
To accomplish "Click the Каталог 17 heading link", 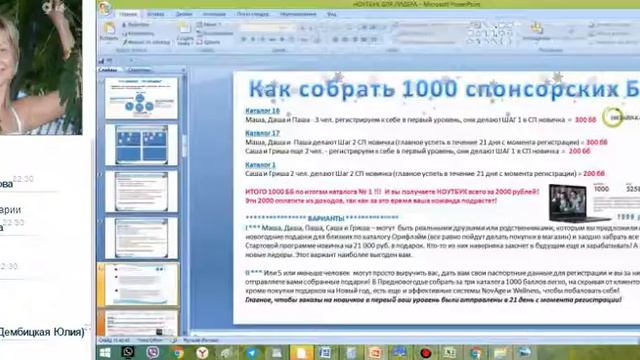I will coord(262,133).
